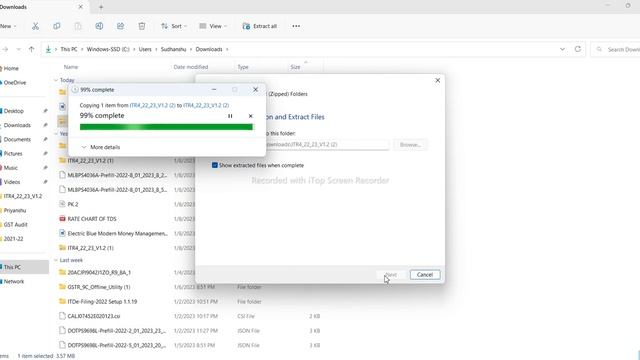Image resolution: width=640 pixels, height=360 pixels.
Task: Click the Search Downloads field
Action: [x=616, y=49]
